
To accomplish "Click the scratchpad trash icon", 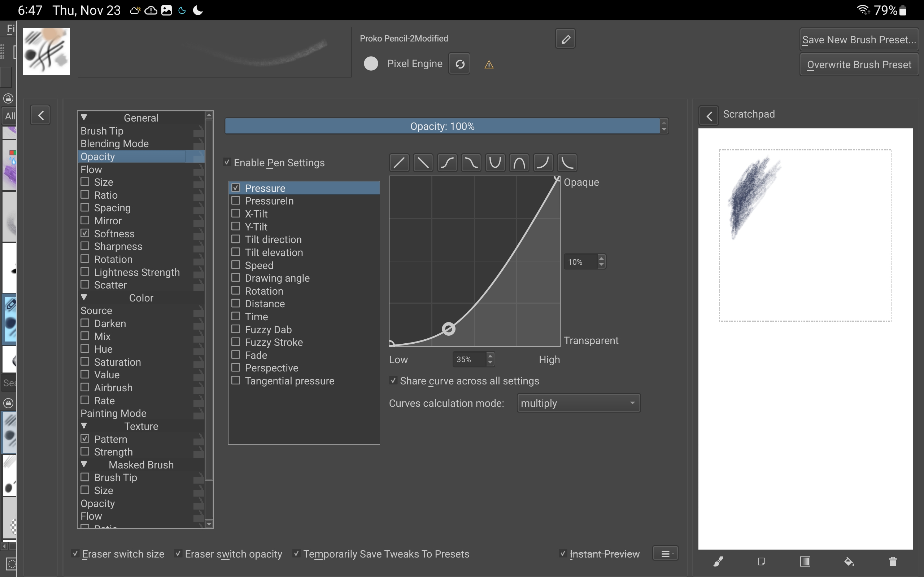I will pos(892,561).
